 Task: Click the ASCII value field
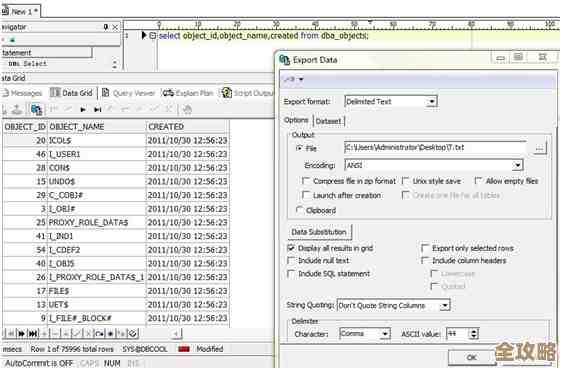coord(458,334)
